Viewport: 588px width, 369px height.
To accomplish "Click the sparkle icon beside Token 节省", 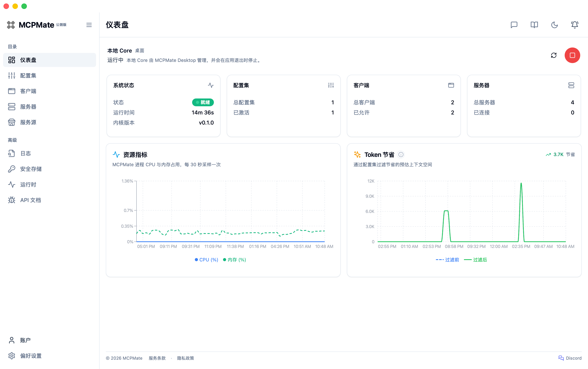I will coord(357,155).
